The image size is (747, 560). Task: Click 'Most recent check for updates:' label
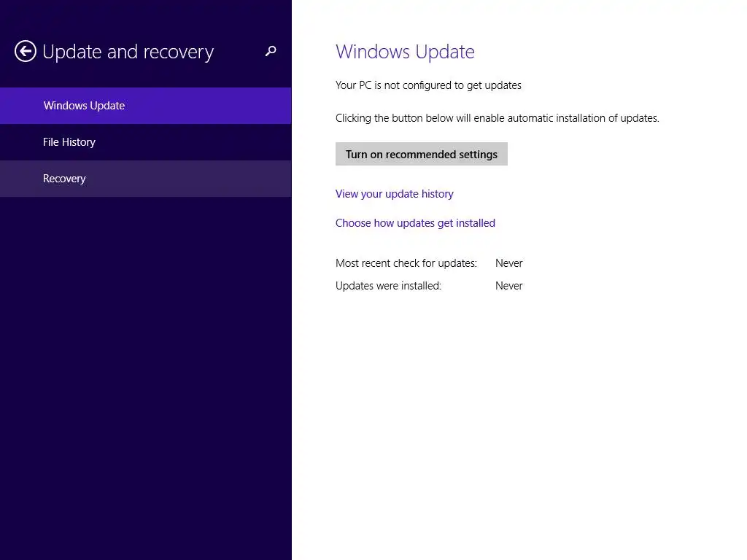[x=406, y=262]
